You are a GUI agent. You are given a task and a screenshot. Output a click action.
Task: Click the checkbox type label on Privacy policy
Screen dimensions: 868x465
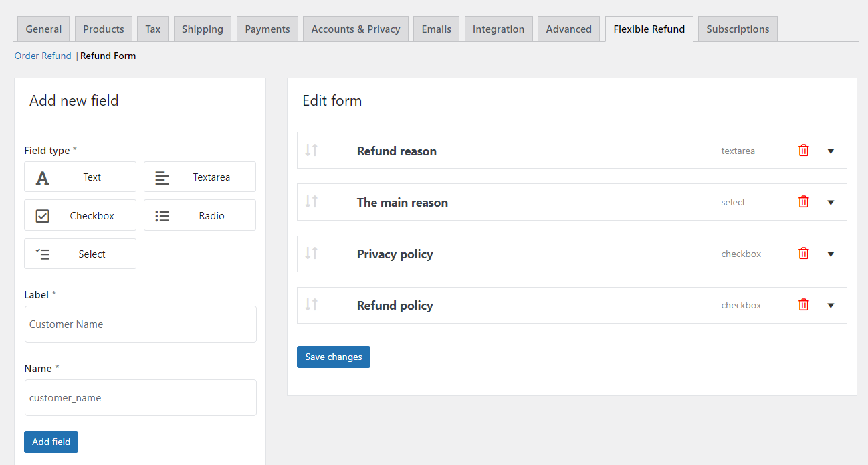pyautogui.click(x=741, y=254)
